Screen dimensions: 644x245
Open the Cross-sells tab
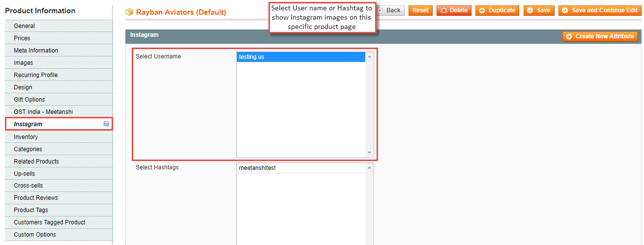59,186
